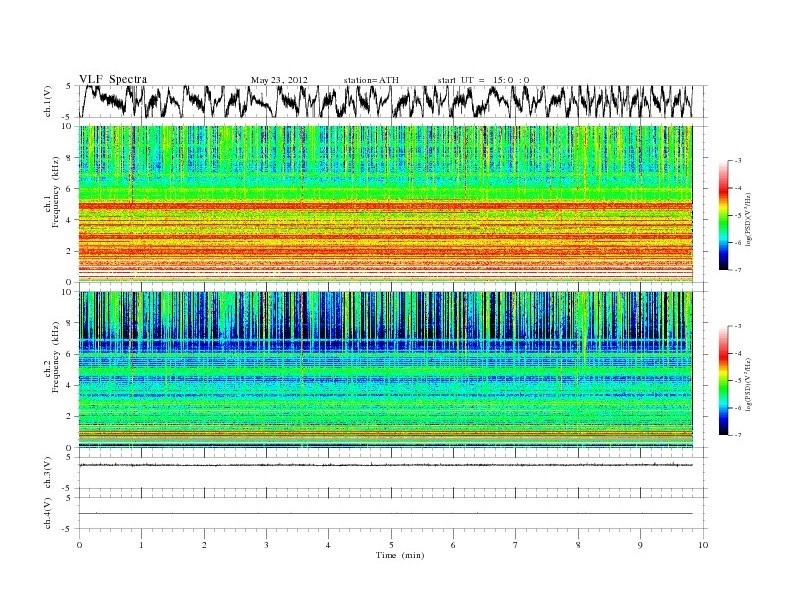This screenshot has height=612, width=792.
Task: Click the -3 value on ch.1 colorbar
Action: 737,161
